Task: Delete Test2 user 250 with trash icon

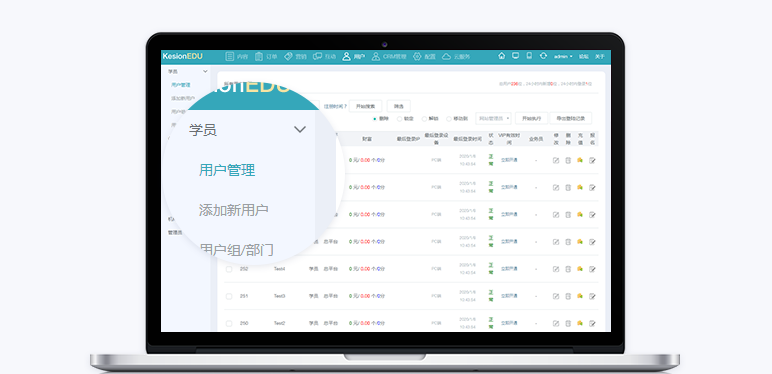Action: tap(568, 323)
